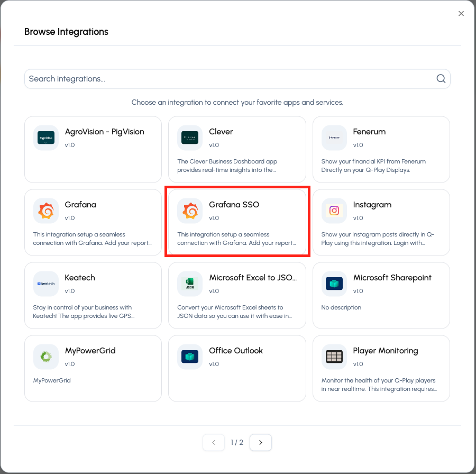Click the Excel to JSON icon
This screenshot has height=474, width=476.
pyautogui.click(x=190, y=284)
